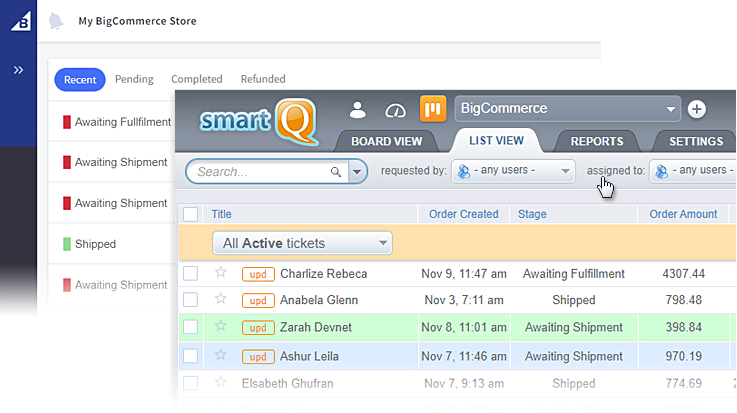Image resolution: width=737 pixels, height=413 pixels.
Task: Sort by Order Created column header
Action: 463,214
